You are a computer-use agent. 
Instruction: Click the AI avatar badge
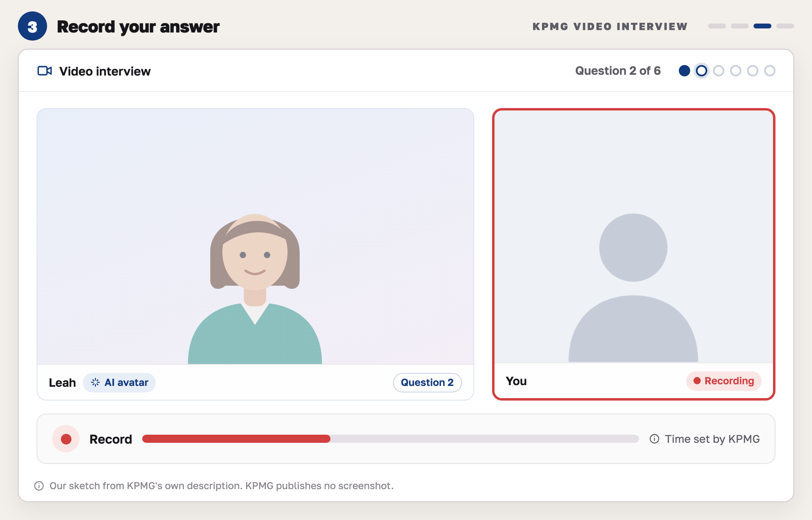pyautogui.click(x=119, y=382)
